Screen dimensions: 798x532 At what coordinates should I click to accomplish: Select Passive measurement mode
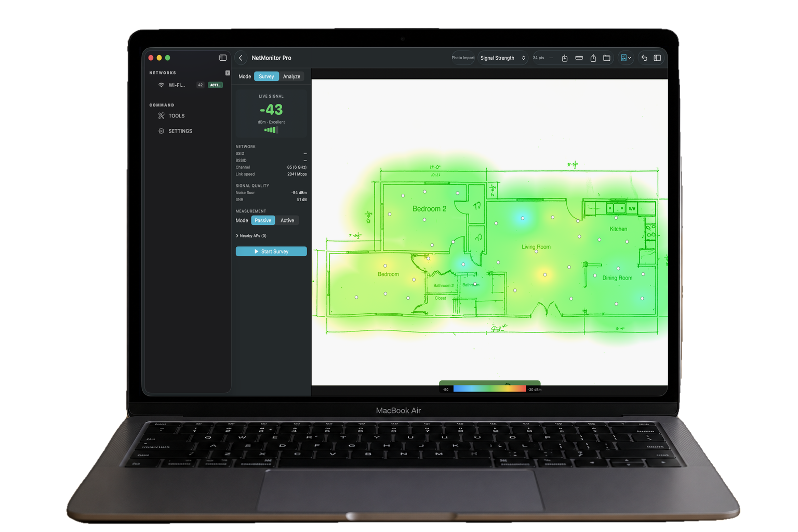263,220
